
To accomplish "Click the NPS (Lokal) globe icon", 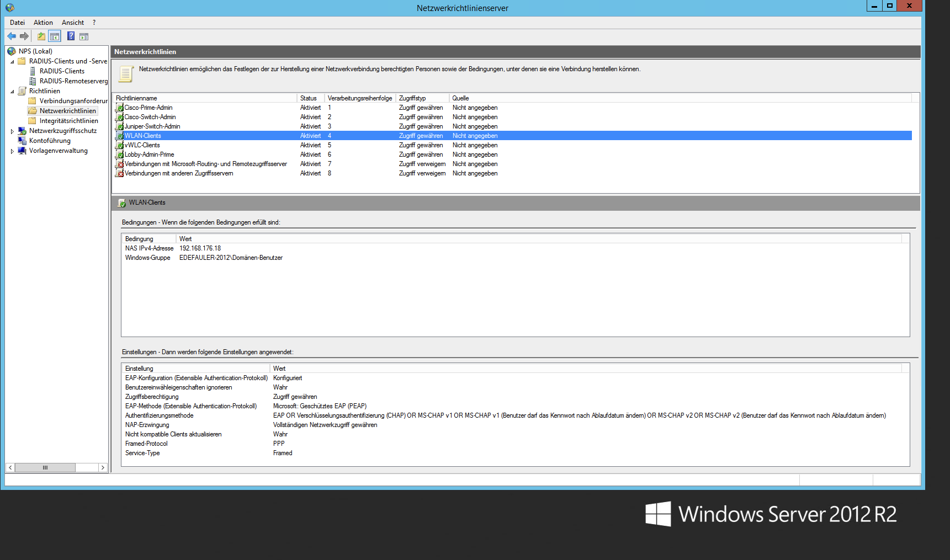I will point(12,51).
